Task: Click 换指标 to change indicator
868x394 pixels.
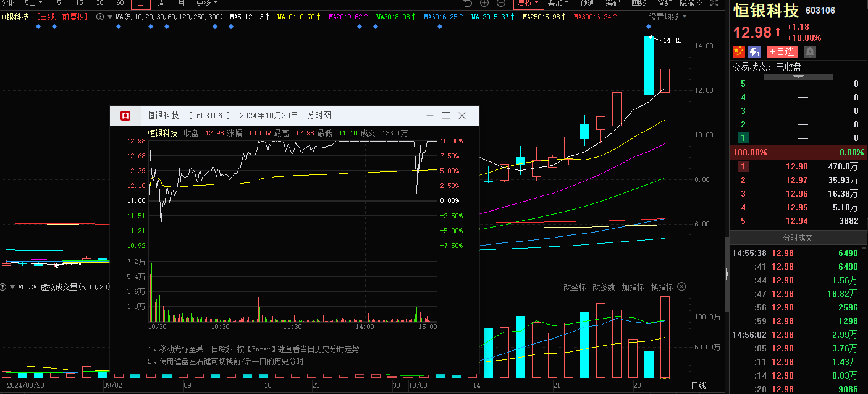Action: pos(662,287)
